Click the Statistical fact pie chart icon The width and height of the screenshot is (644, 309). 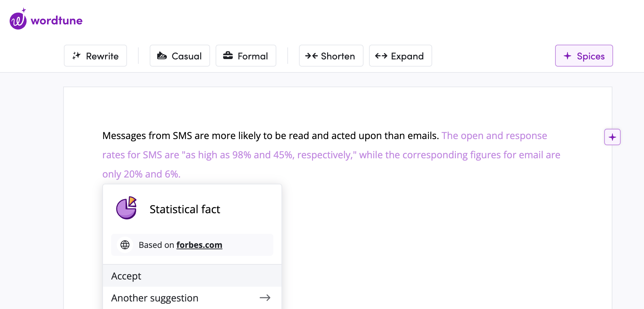(x=127, y=208)
